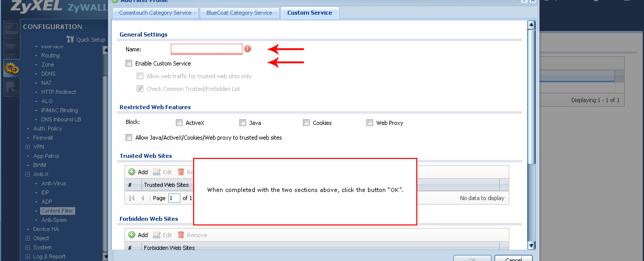
Task: Open BWM settings
Action: coord(40,165)
